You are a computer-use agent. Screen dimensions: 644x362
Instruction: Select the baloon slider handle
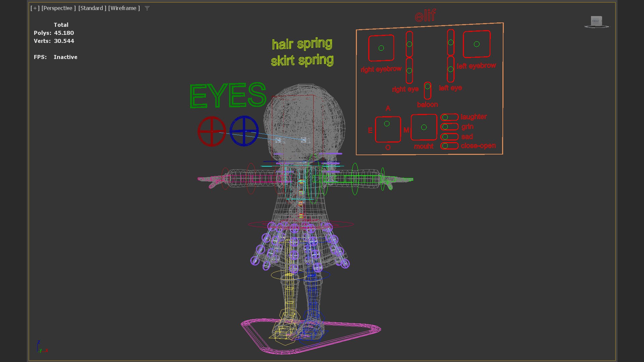[x=427, y=86]
